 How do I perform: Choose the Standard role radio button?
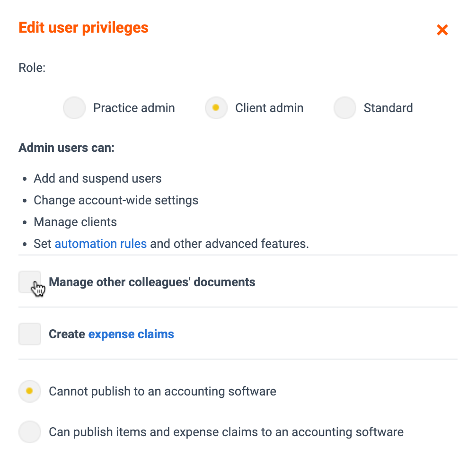click(x=344, y=108)
